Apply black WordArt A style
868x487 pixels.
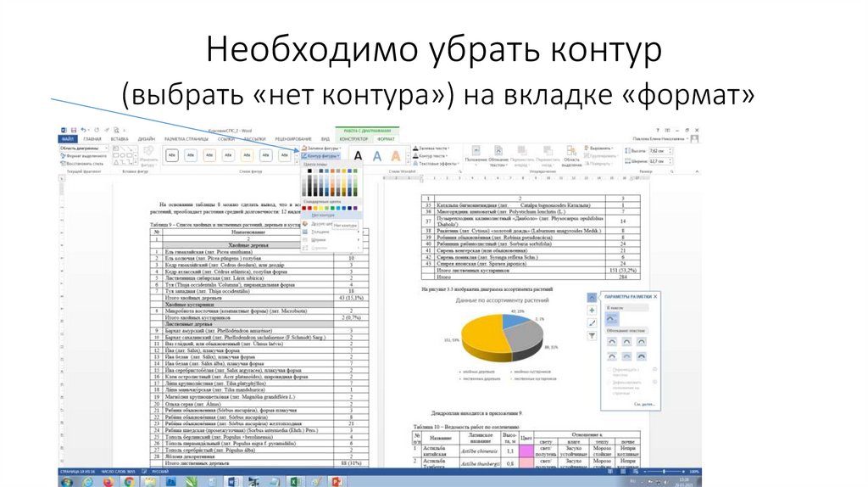pyautogui.click(x=359, y=156)
